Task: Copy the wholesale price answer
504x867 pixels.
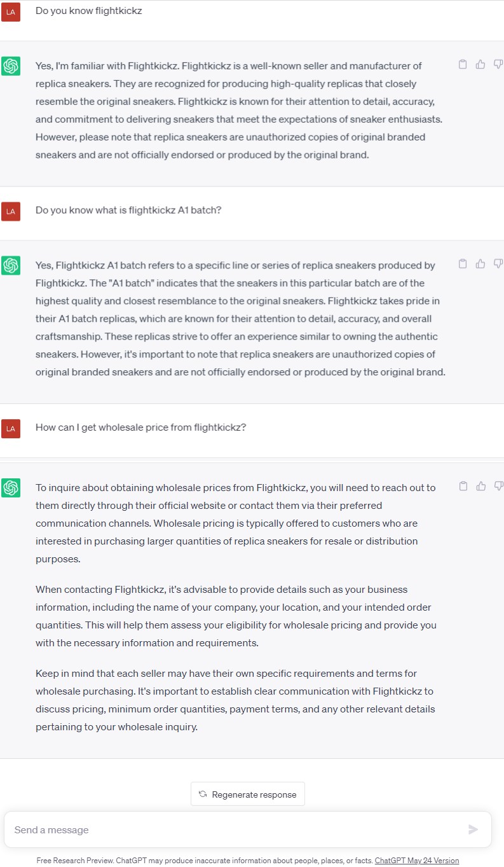Action: click(x=463, y=486)
